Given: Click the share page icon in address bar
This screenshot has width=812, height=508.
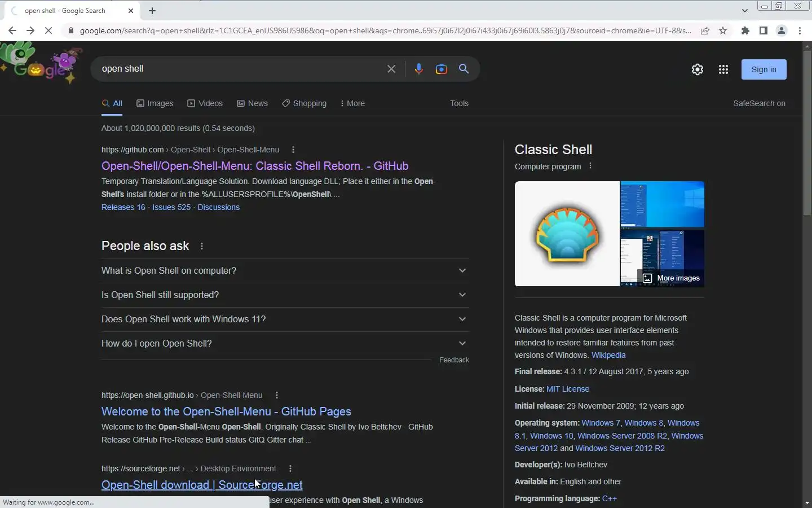Looking at the screenshot, I should pos(705,30).
